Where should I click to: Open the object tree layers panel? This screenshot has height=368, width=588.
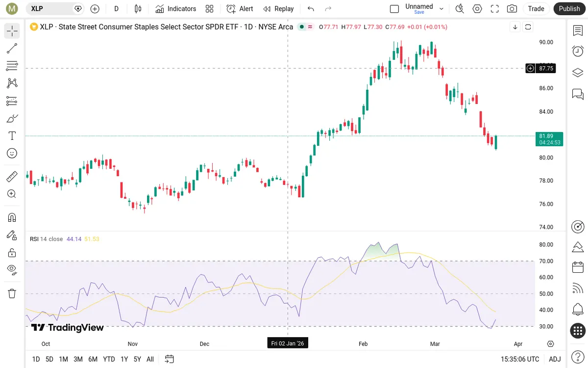[x=578, y=73]
